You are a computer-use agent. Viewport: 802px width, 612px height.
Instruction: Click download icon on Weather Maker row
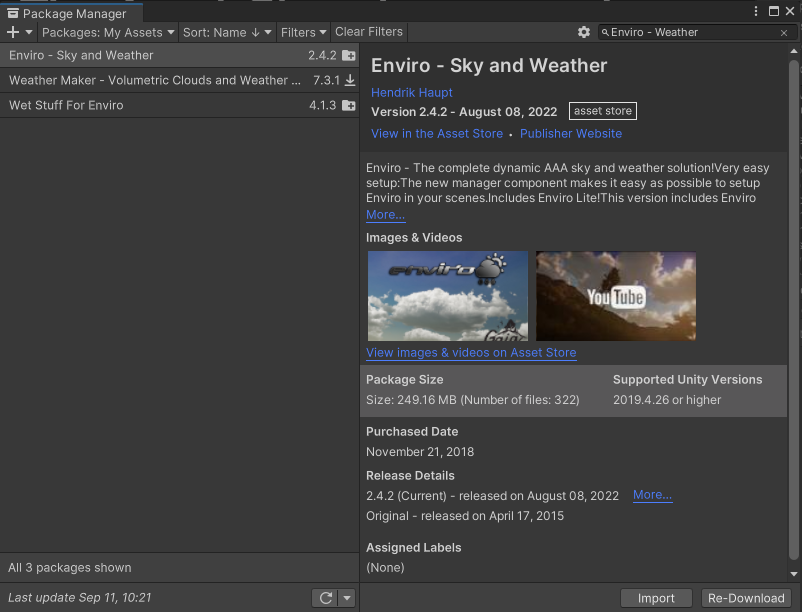click(x=350, y=80)
